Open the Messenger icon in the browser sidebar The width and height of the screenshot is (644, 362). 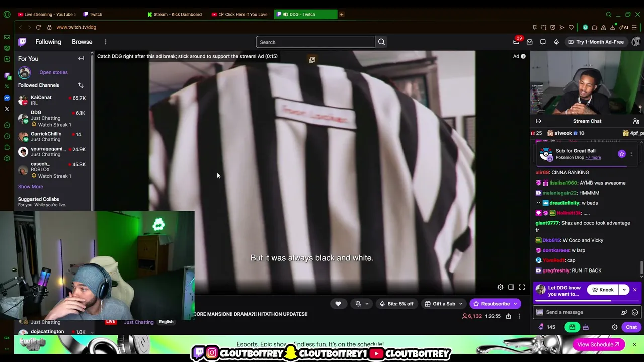pyautogui.click(x=7, y=98)
